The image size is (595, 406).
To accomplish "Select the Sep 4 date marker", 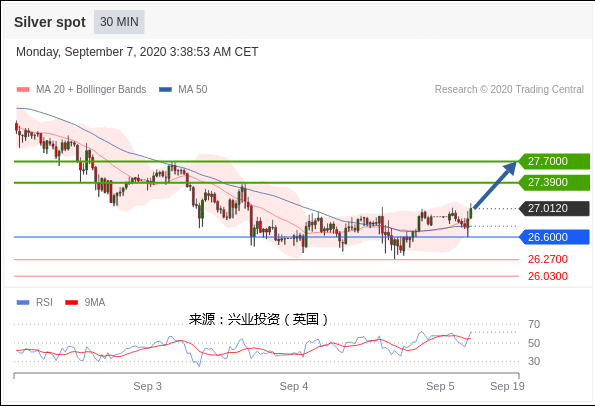I will (294, 386).
